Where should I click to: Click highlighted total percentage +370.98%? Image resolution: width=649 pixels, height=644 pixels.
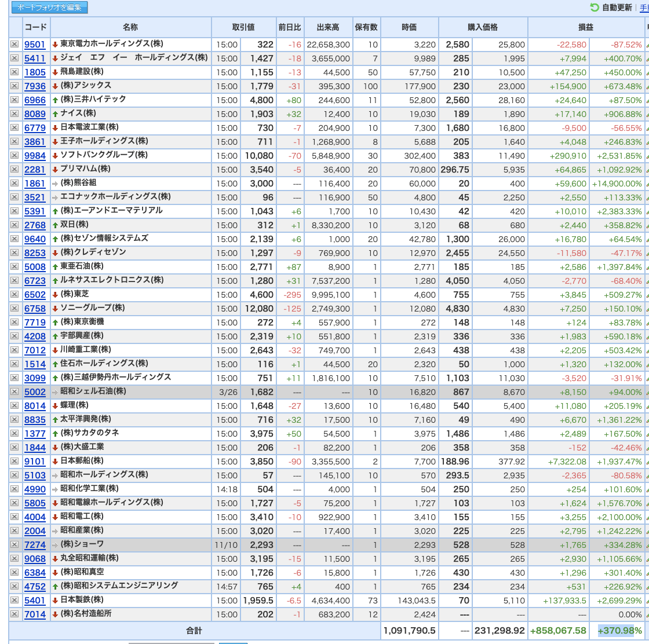(x=619, y=631)
